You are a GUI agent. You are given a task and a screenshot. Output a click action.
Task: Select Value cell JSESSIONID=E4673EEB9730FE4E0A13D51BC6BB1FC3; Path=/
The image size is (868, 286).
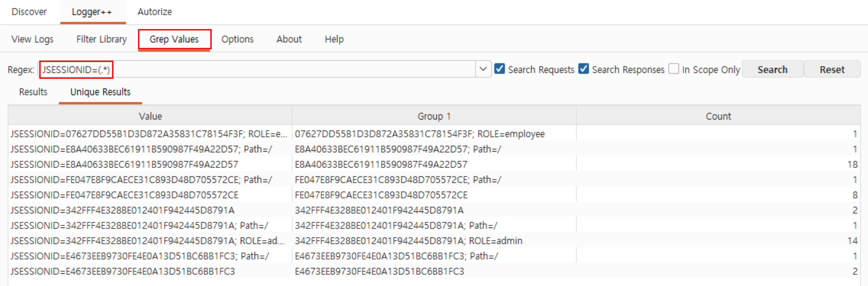pyautogui.click(x=150, y=256)
